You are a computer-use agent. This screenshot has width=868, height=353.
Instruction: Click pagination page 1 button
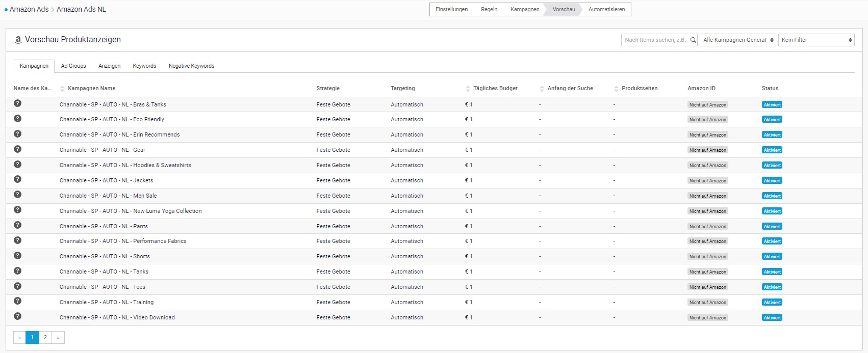coord(32,337)
